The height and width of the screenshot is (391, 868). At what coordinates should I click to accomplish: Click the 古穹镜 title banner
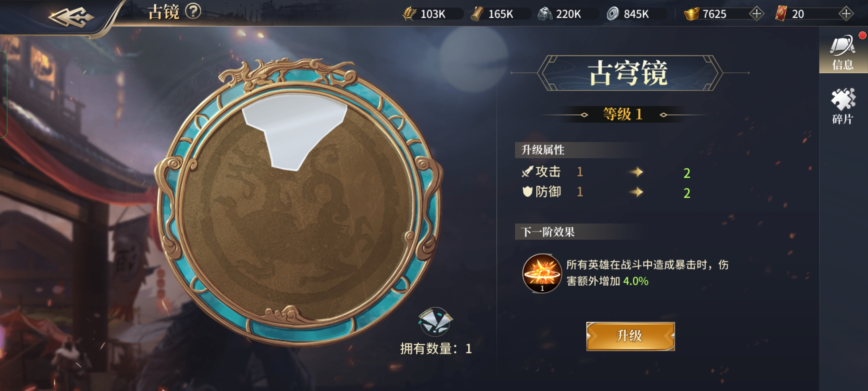(629, 73)
